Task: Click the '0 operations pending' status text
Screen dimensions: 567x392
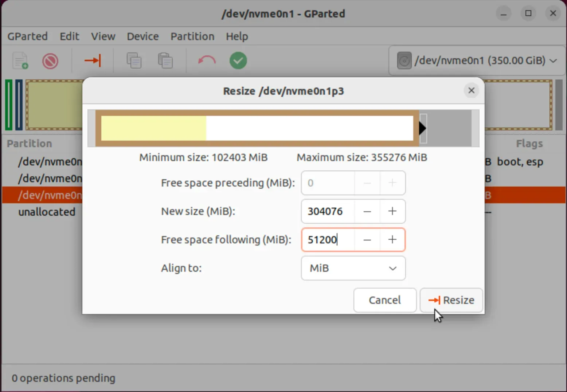Action: (x=63, y=378)
